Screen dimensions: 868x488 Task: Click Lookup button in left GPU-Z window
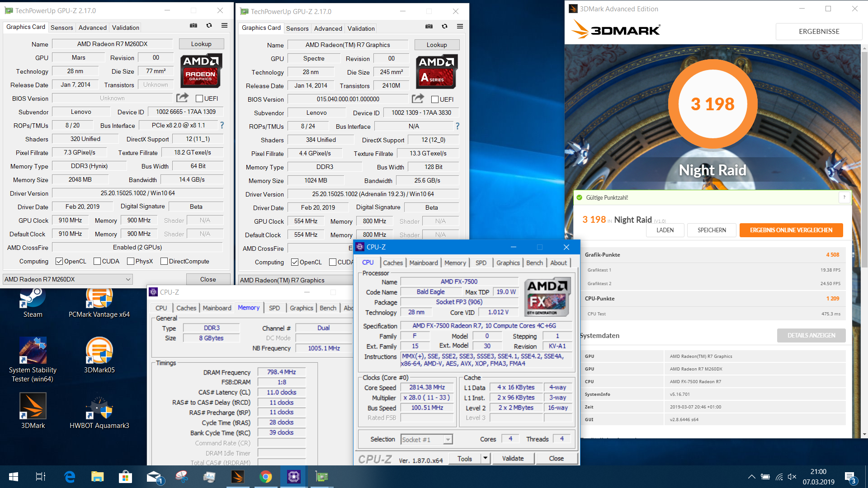pyautogui.click(x=201, y=44)
